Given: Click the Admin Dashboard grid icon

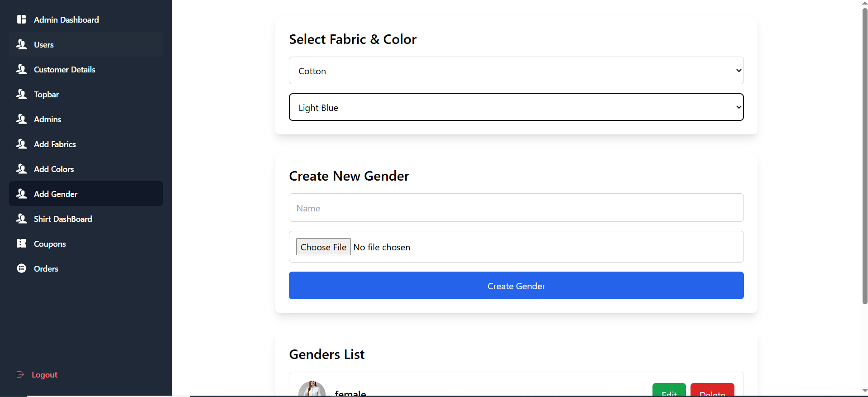Looking at the screenshot, I should click(x=21, y=19).
